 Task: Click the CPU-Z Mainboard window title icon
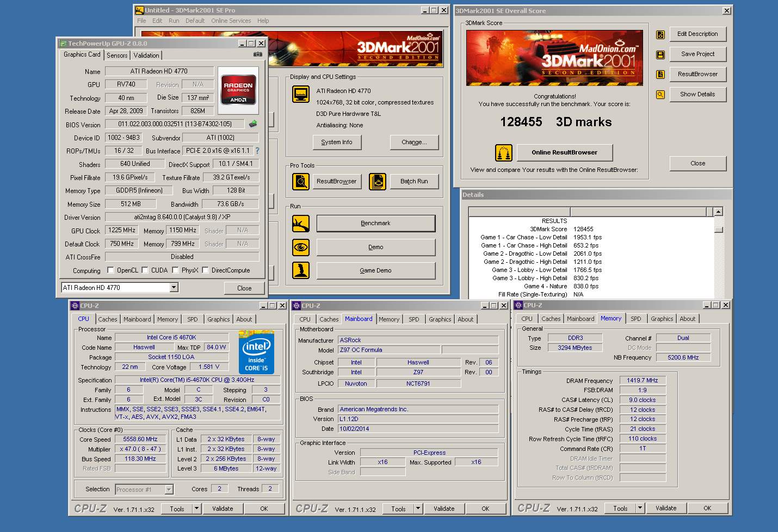(x=297, y=306)
